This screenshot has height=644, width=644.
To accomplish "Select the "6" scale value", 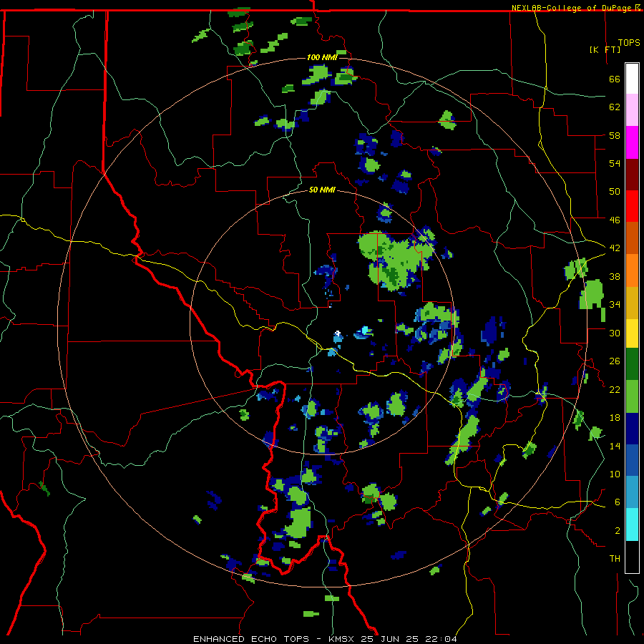I will [618, 502].
